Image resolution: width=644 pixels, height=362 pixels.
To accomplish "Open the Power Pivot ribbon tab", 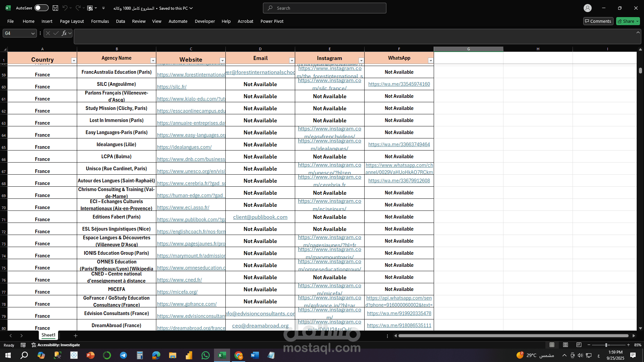I will pos(272,21).
